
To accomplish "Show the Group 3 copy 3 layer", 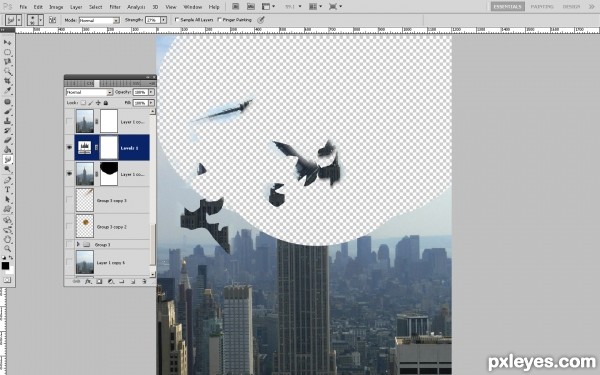I will [69, 200].
